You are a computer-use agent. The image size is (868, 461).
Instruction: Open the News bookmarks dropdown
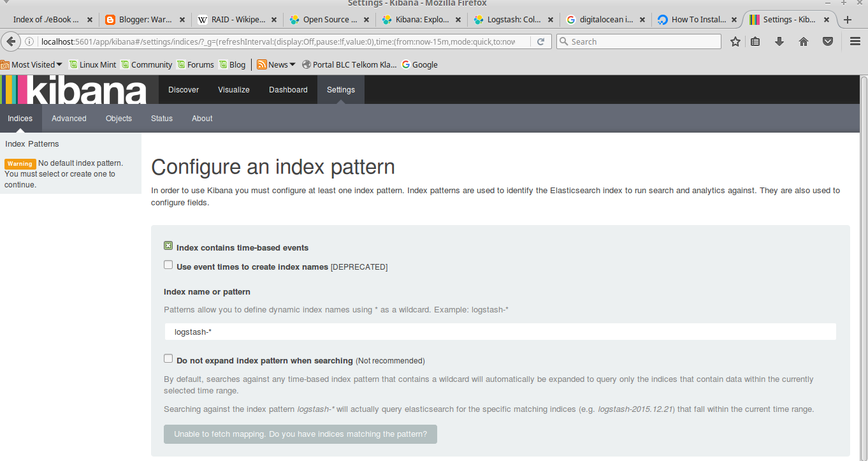tap(275, 64)
